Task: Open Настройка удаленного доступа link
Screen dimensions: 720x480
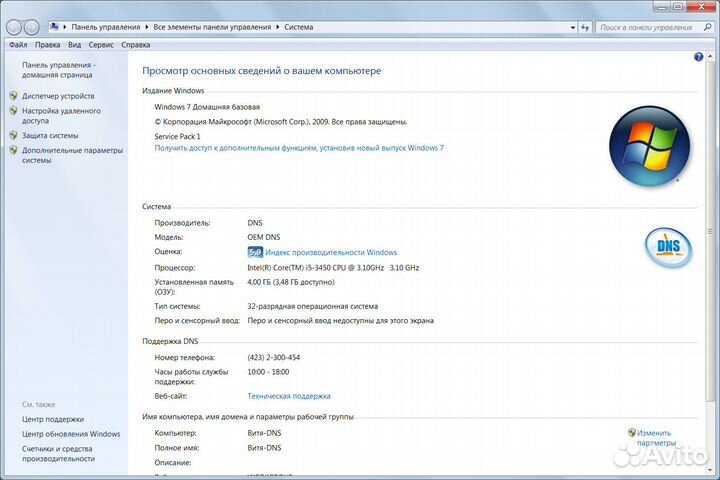Action: [x=61, y=116]
